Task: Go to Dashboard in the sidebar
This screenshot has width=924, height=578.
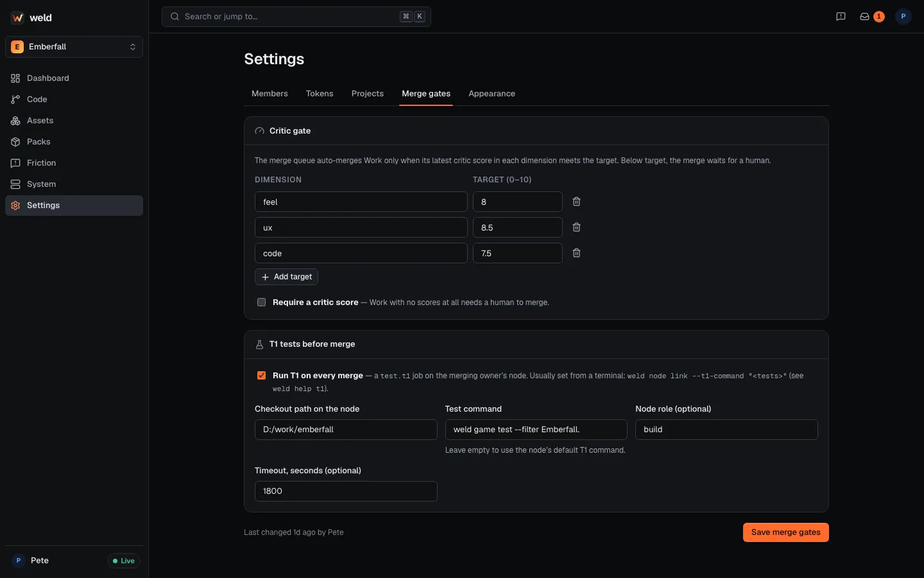Action: [74, 78]
